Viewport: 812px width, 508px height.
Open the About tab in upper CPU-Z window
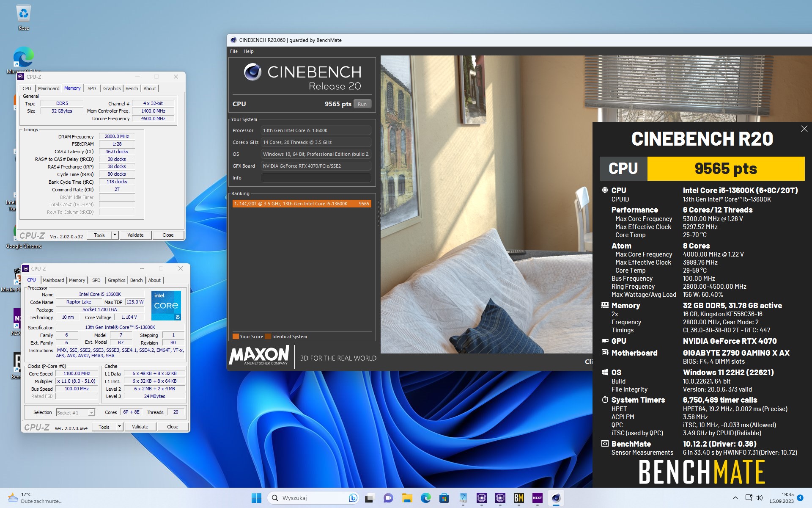tap(150, 88)
